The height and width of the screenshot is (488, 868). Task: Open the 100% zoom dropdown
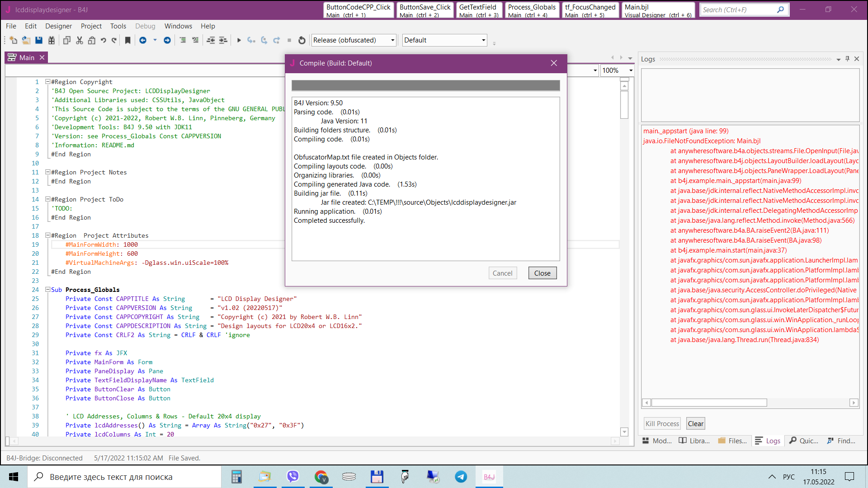[631, 70]
